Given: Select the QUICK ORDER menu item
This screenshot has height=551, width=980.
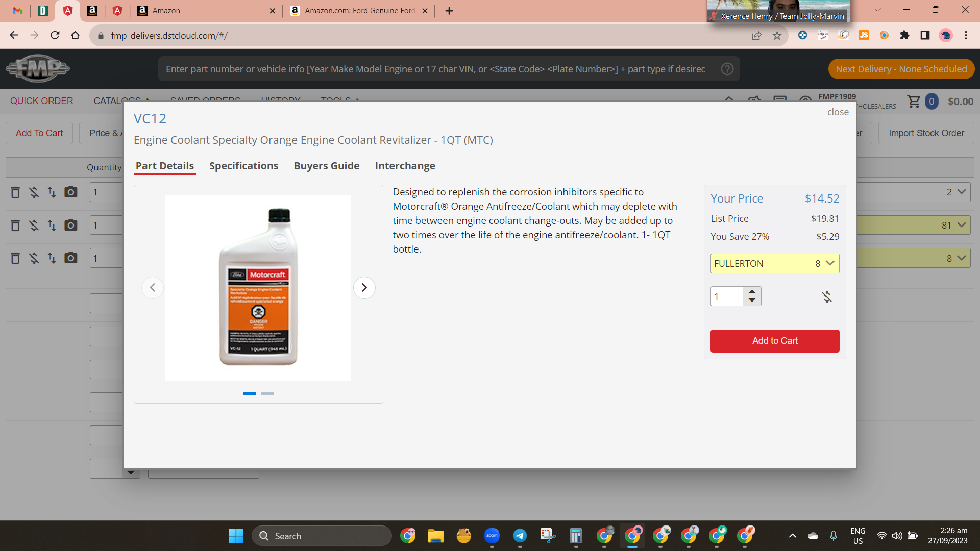Looking at the screenshot, I should pyautogui.click(x=42, y=101).
